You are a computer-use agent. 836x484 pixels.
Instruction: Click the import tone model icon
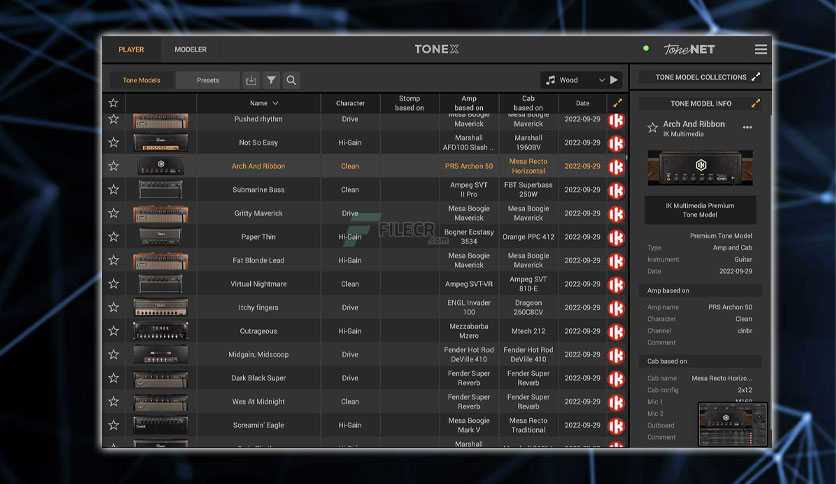tap(251, 80)
